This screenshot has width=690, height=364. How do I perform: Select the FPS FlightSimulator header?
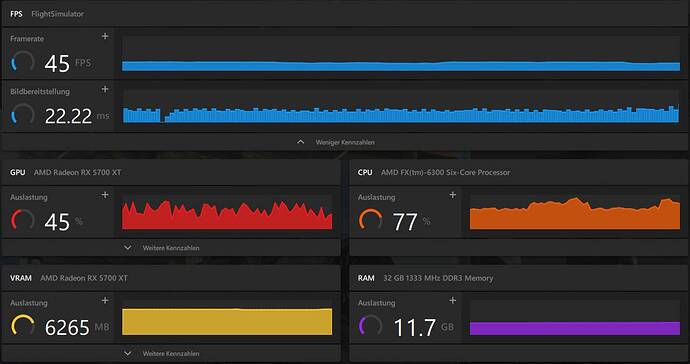point(345,14)
